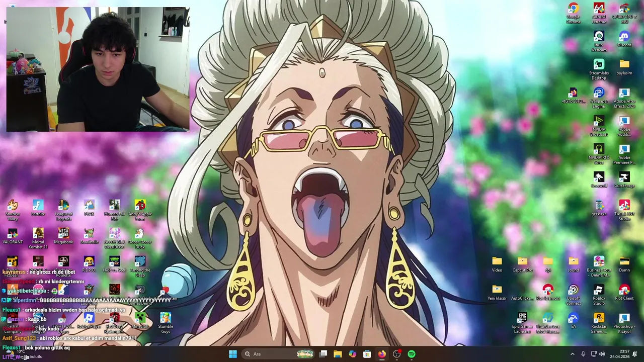This screenshot has width=644, height=362.
Task: Launch NVIDIA RTX Voice shortcut
Action: coord(599,154)
